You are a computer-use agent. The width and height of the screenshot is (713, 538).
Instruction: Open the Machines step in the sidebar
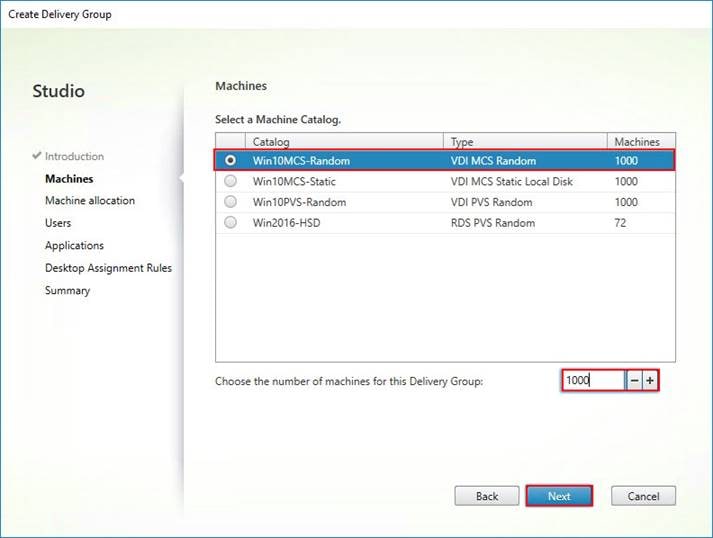pyautogui.click(x=69, y=179)
